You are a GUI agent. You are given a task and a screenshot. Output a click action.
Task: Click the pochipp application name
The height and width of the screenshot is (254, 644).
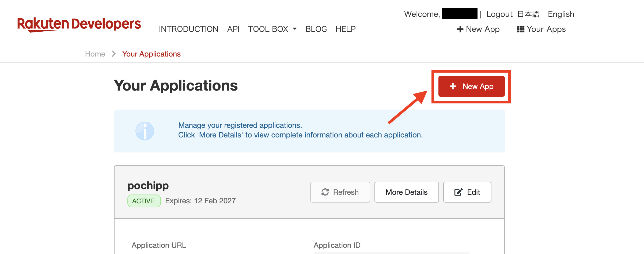click(148, 185)
